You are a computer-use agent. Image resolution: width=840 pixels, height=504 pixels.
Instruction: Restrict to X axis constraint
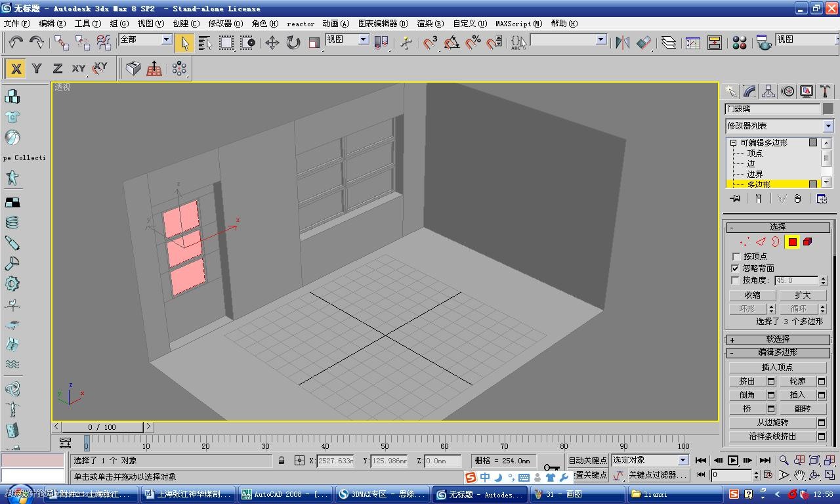(x=16, y=68)
